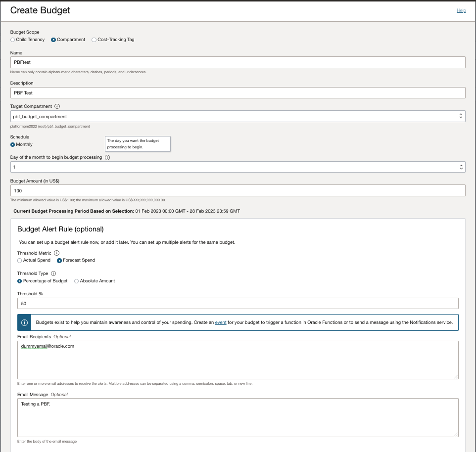476x452 pixels.
Task: Click the Threshold Metric info icon
Action: pyautogui.click(x=56, y=253)
